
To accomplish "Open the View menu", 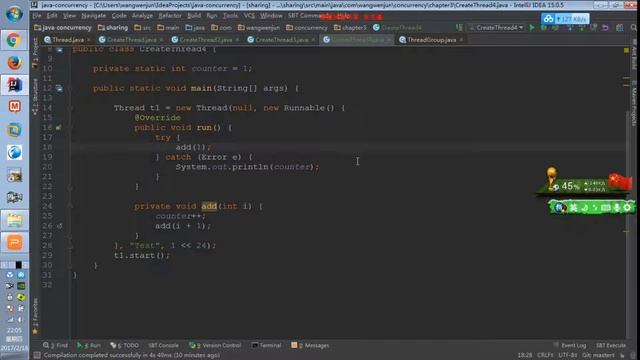I will (x=69, y=16).
